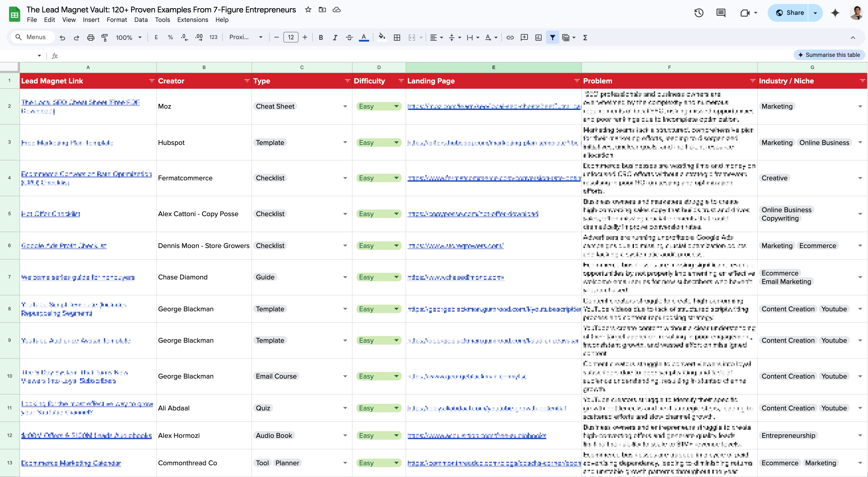
Task: Click the paint format roller icon
Action: pyautogui.click(x=105, y=37)
